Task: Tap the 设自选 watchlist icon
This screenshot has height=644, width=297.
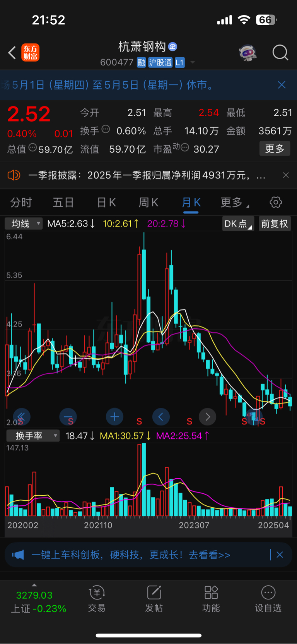Action: (268, 599)
